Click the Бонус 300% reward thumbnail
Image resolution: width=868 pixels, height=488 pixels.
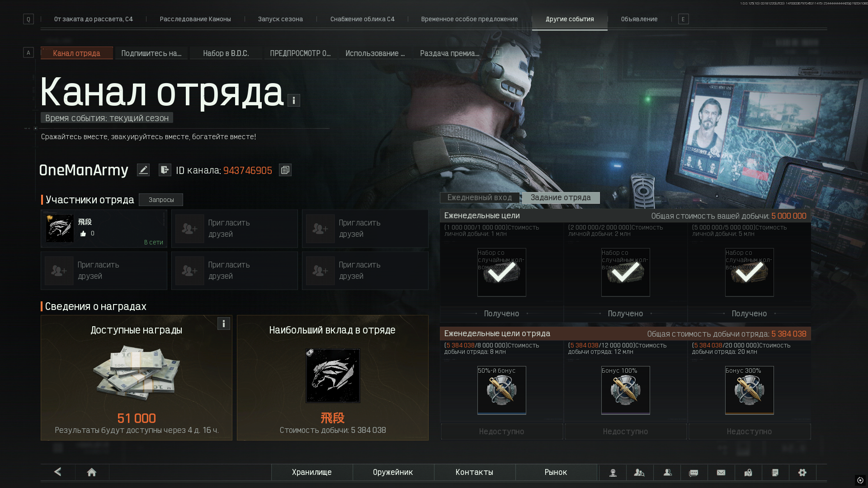(750, 390)
